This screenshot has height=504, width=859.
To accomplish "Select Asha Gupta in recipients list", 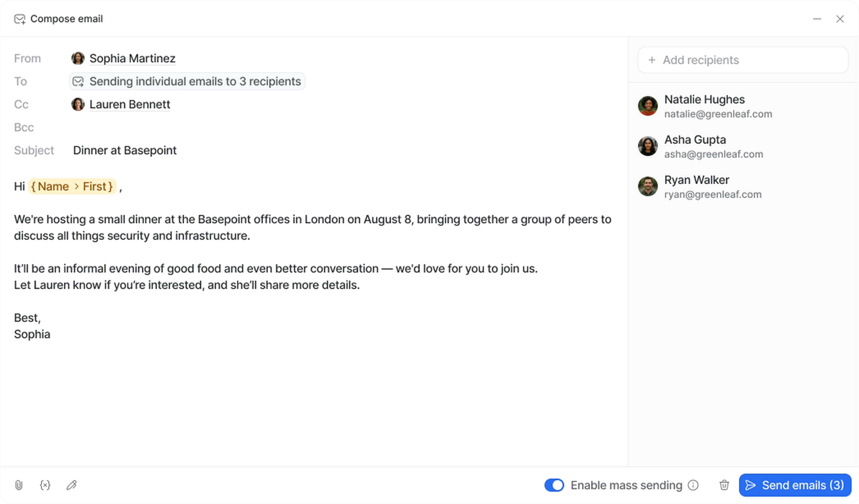I will (695, 140).
